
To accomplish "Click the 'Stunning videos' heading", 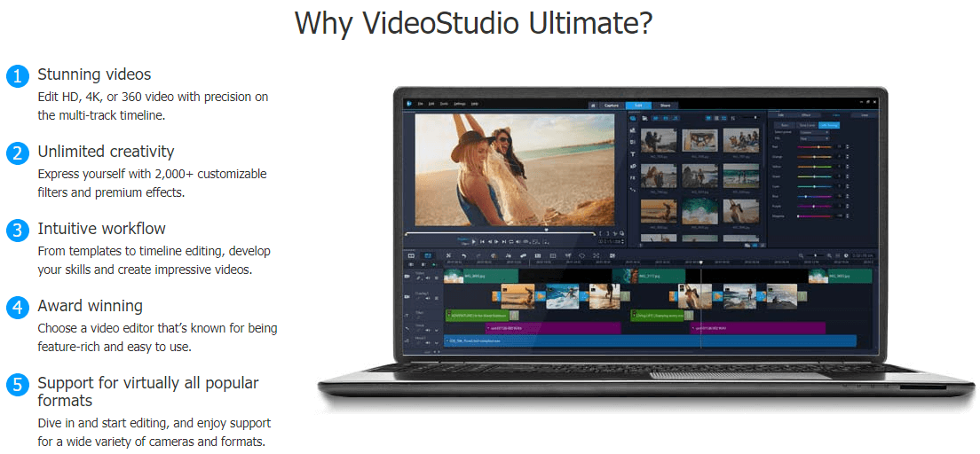I will (x=94, y=74).
